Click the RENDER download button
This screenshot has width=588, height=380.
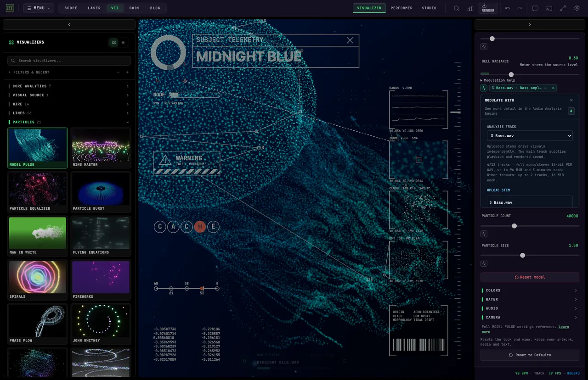[x=488, y=8]
